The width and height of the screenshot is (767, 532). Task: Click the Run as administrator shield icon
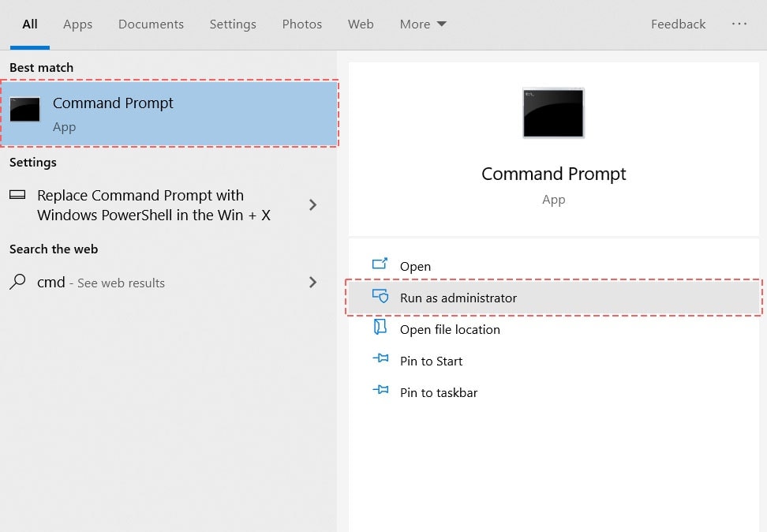pyautogui.click(x=380, y=298)
